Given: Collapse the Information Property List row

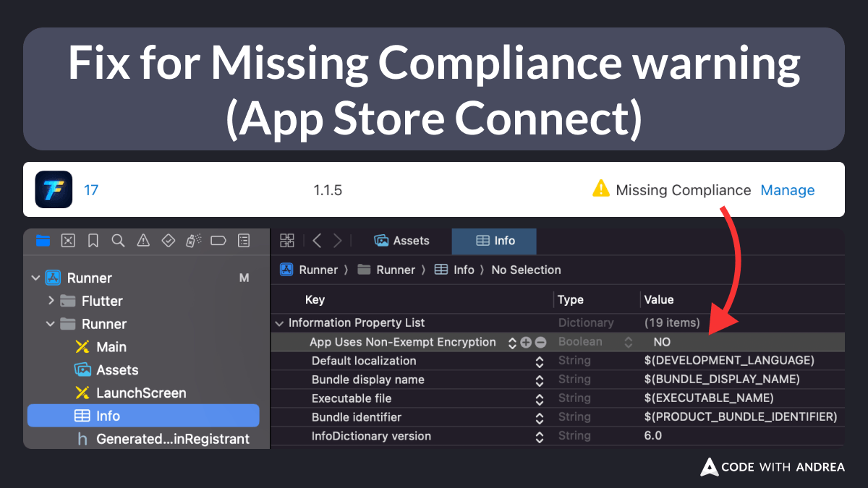Looking at the screenshot, I should tap(280, 322).
